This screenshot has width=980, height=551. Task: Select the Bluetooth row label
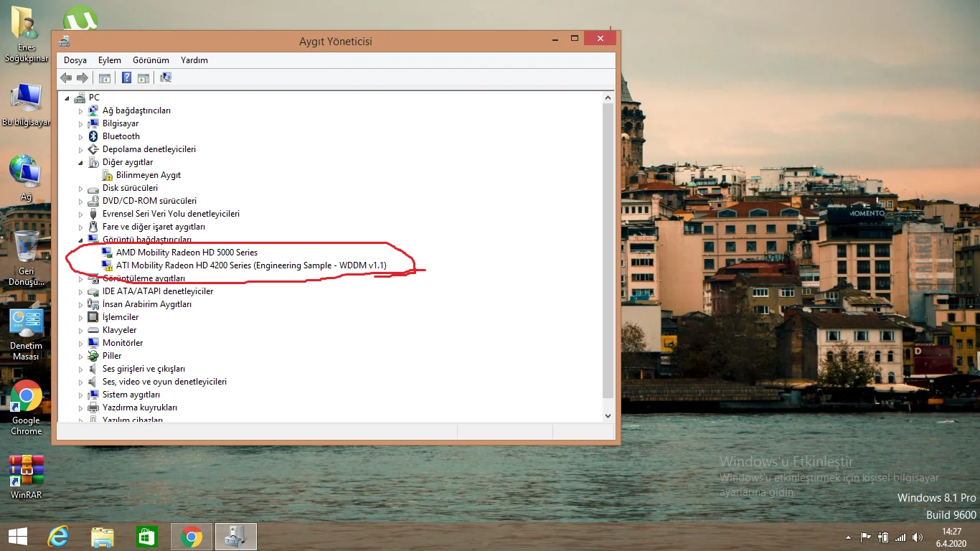(x=121, y=136)
